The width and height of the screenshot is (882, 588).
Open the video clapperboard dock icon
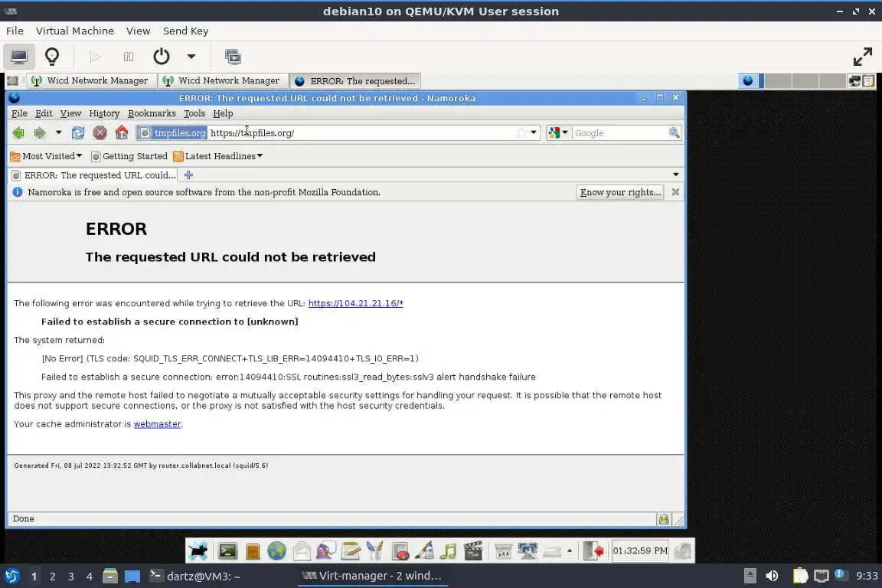pyautogui.click(x=473, y=550)
